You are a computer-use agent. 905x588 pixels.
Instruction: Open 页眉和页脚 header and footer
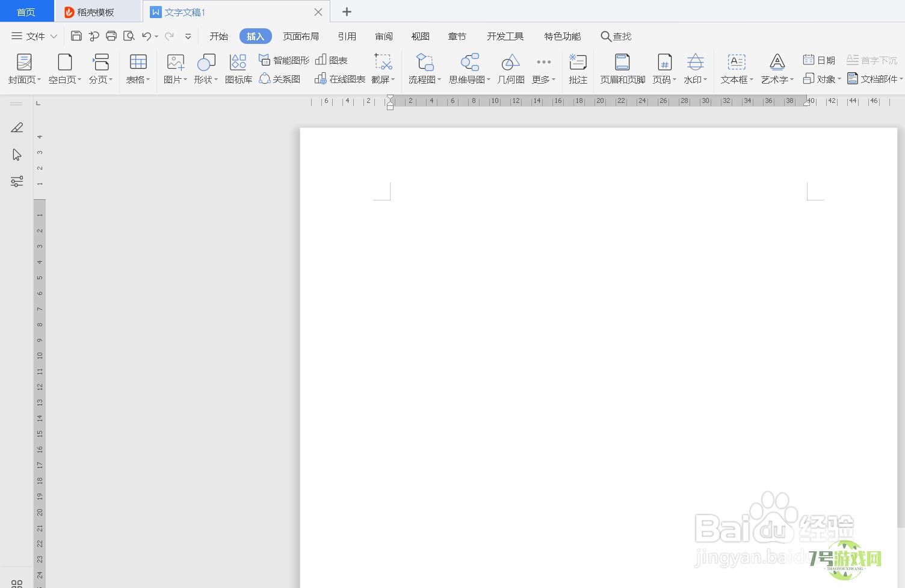click(x=623, y=69)
